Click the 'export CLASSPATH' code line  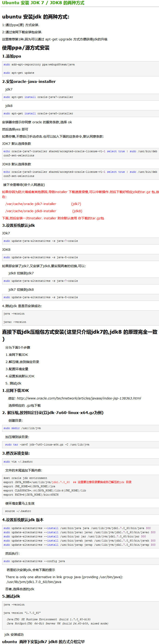(x=45, y=490)
